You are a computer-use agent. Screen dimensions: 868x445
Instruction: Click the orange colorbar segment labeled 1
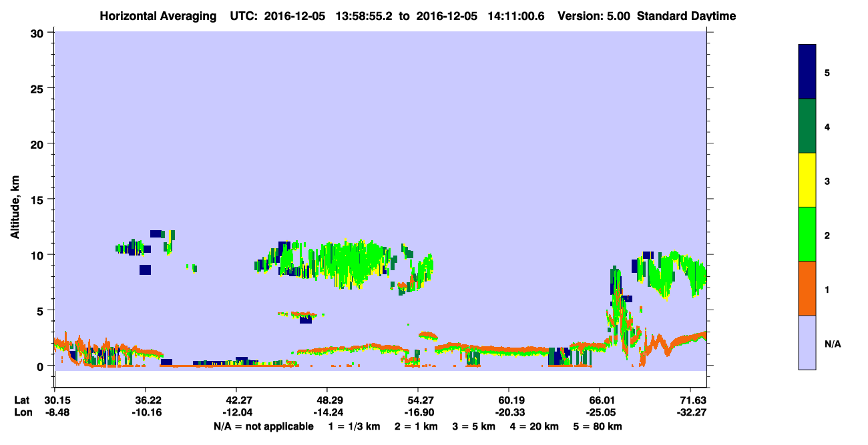click(807, 288)
